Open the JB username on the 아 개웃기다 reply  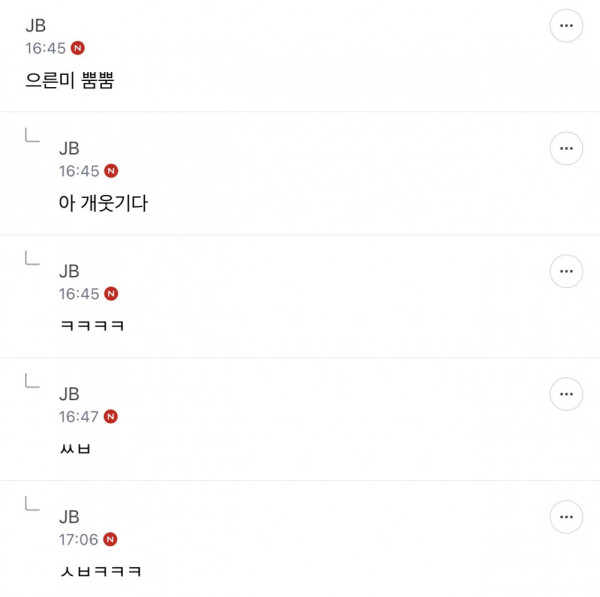pyautogui.click(x=69, y=149)
